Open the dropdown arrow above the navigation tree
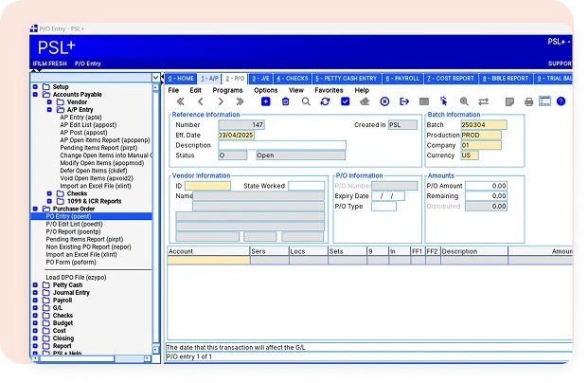The width and height of the screenshot is (588, 383). pos(156,78)
